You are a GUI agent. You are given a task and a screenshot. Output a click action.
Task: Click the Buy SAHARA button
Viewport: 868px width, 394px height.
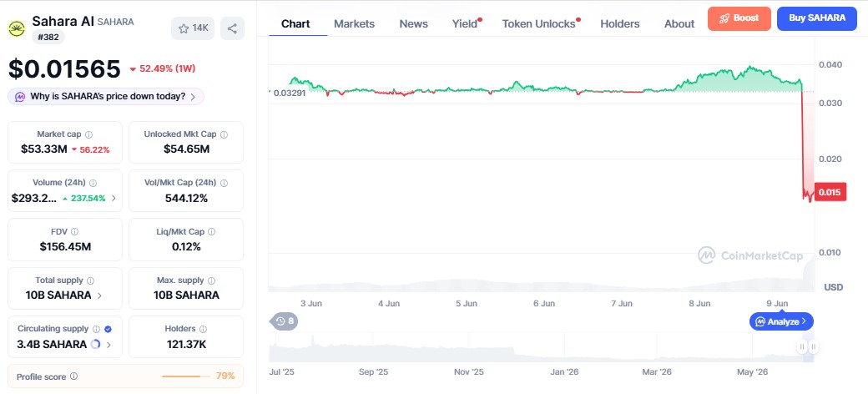click(x=817, y=18)
